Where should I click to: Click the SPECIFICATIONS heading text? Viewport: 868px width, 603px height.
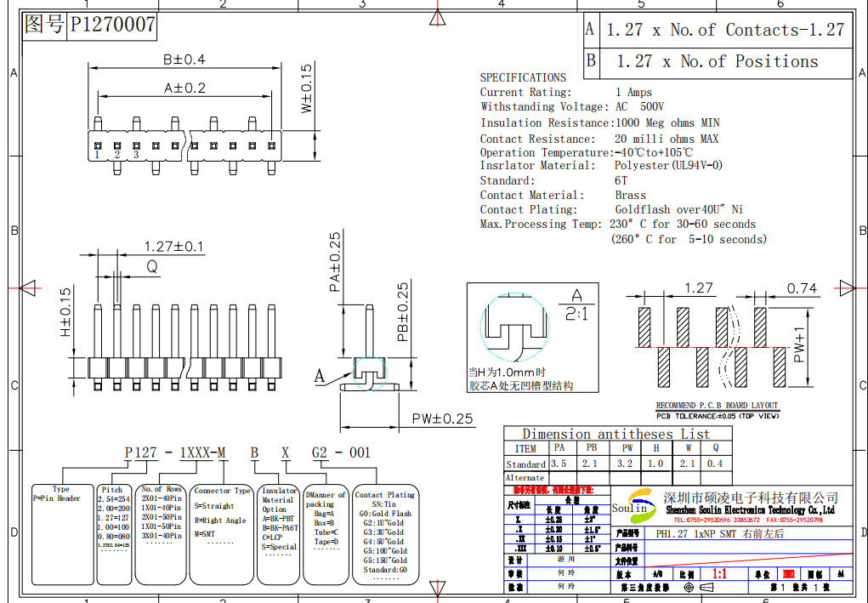click(522, 77)
